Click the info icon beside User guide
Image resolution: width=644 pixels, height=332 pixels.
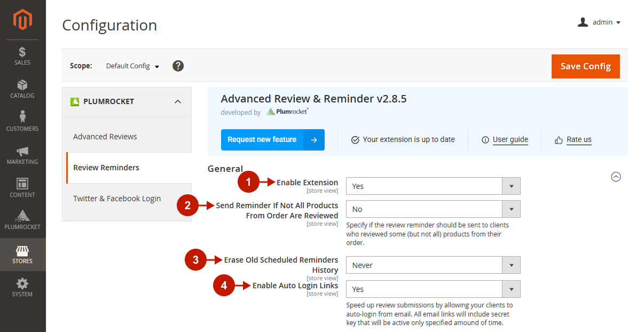(485, 140)
